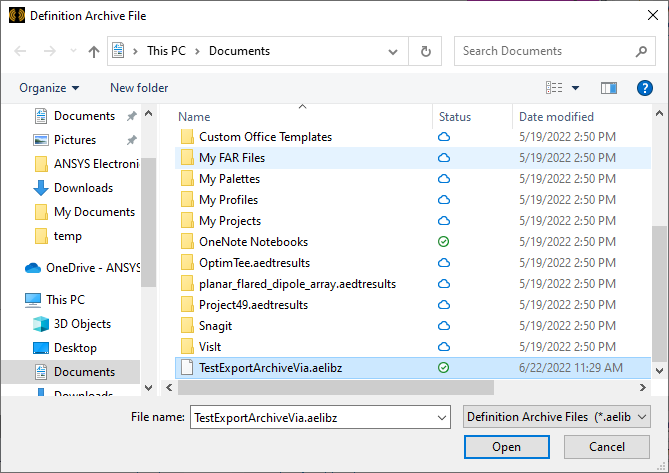
Task: Select Documents breadcrumb in address bar
Action: pos(239,51)
